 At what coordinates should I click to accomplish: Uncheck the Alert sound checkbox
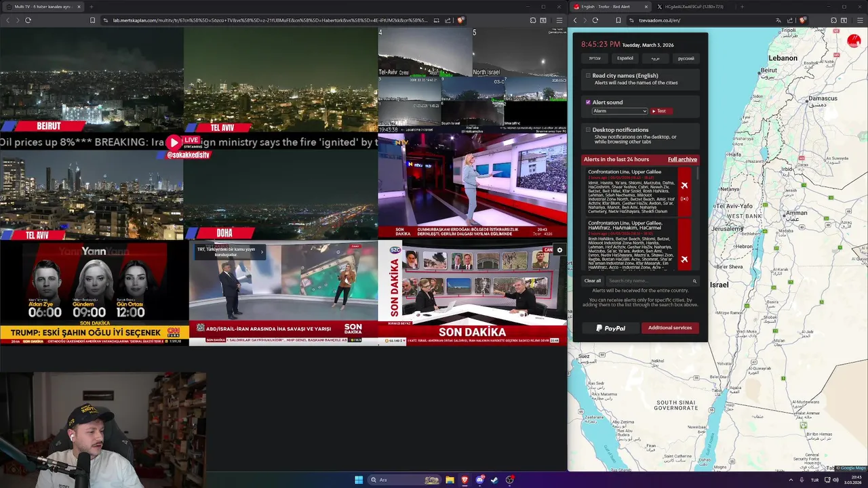pyautogui.click(x=588, y=102)
